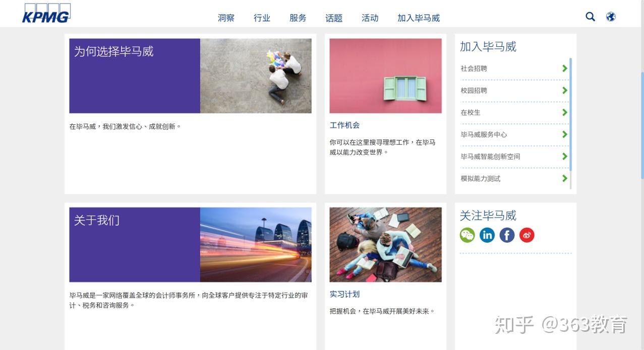The image size is (644, 350).
Task: Open the WeChat follow icon
Action: coord(467,235)
